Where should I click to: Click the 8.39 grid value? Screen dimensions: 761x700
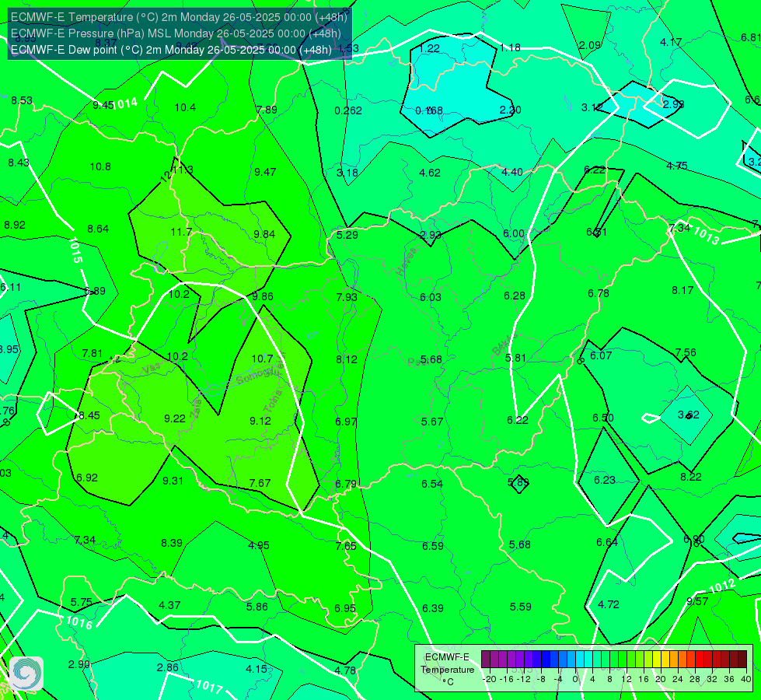(172, 543)
